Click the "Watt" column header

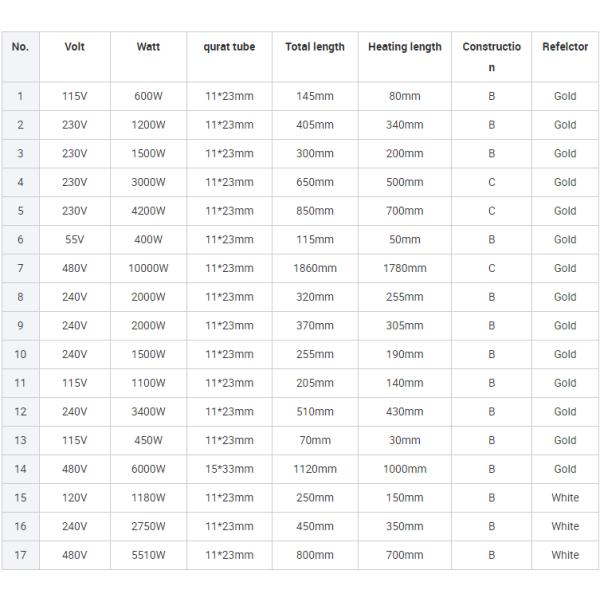[148, 57]
